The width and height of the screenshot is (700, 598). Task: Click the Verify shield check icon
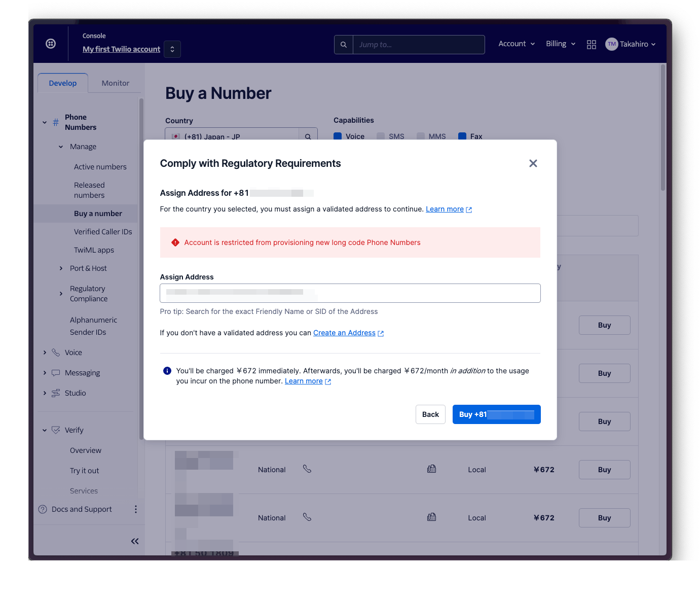(x=56, y=430)
